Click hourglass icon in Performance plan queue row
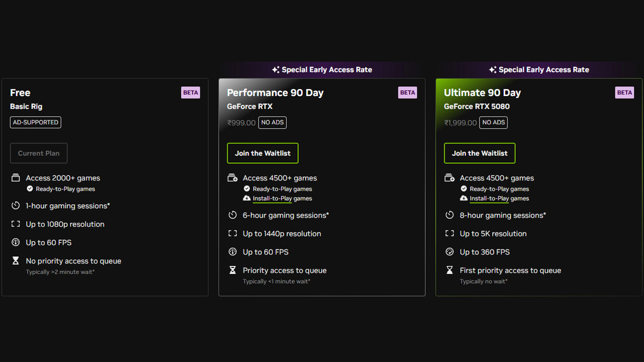This screenshot has height=362, width=644. [232, 270]
